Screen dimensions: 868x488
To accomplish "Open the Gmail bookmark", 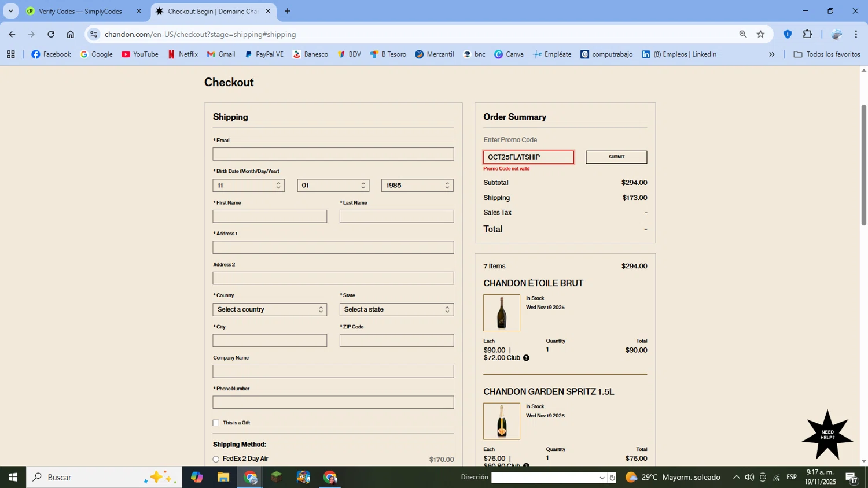I will (x=221, y=54).
